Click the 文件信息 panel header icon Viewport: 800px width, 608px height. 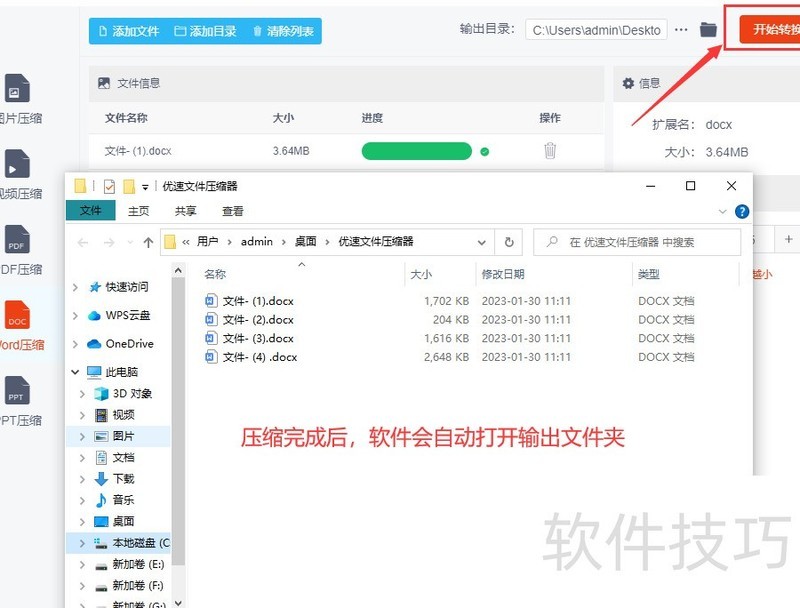tap(104, 83)
